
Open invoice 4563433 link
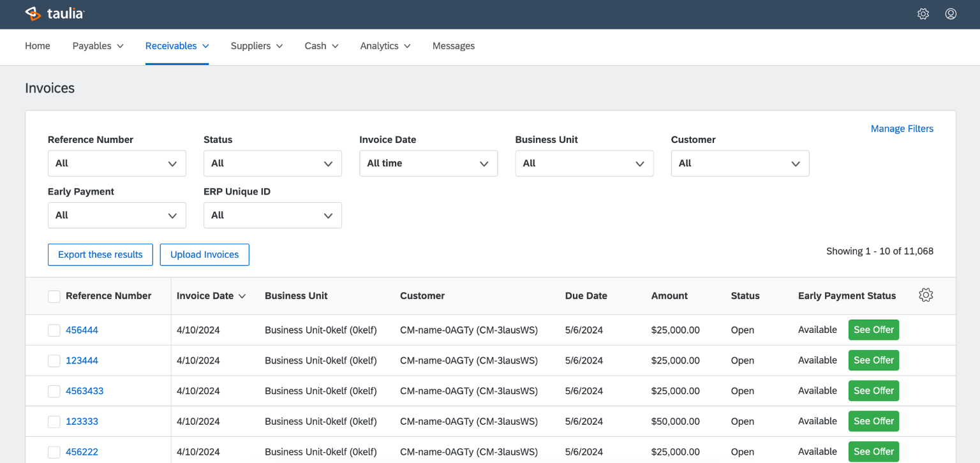pyautogui.click(x=84, y=391)
